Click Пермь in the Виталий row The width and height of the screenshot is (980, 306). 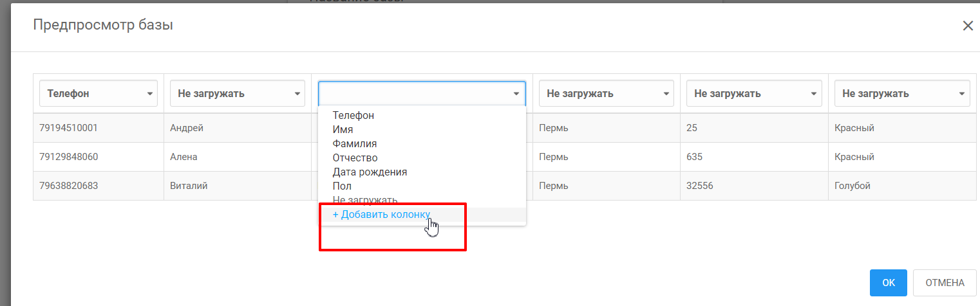[x=554, y=186]
